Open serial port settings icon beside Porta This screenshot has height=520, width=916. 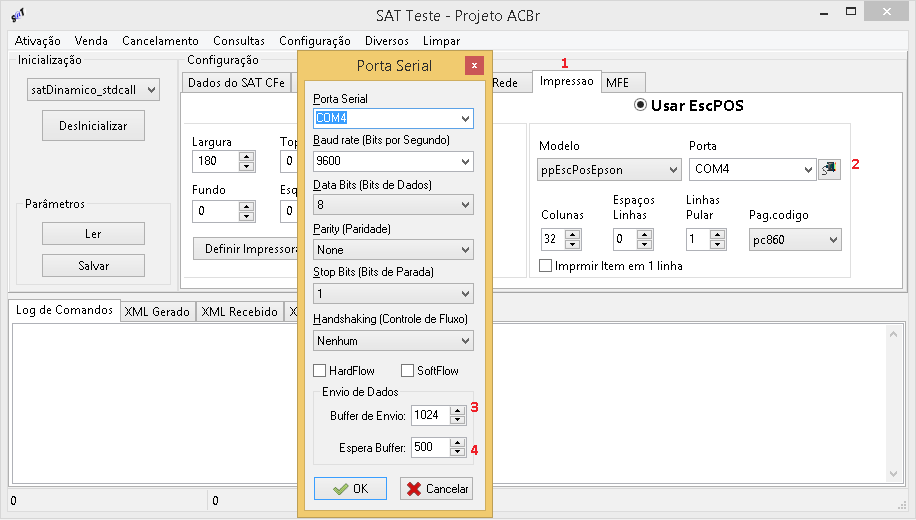click(x=829, y=169)
